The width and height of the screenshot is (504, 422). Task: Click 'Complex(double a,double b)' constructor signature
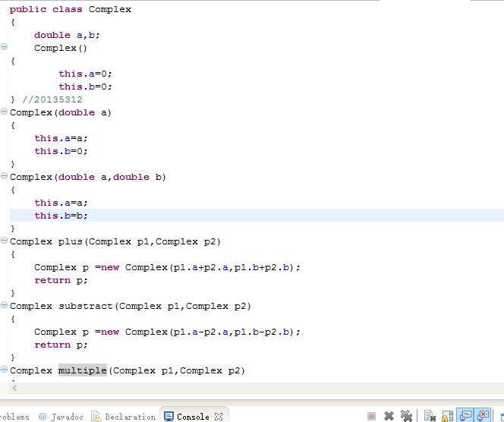88,177
